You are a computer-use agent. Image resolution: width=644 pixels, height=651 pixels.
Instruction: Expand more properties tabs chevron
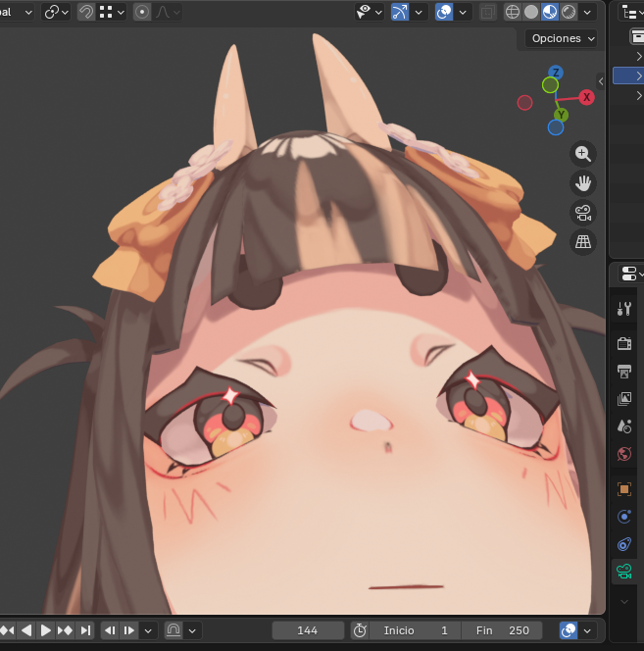pos(624,602)
